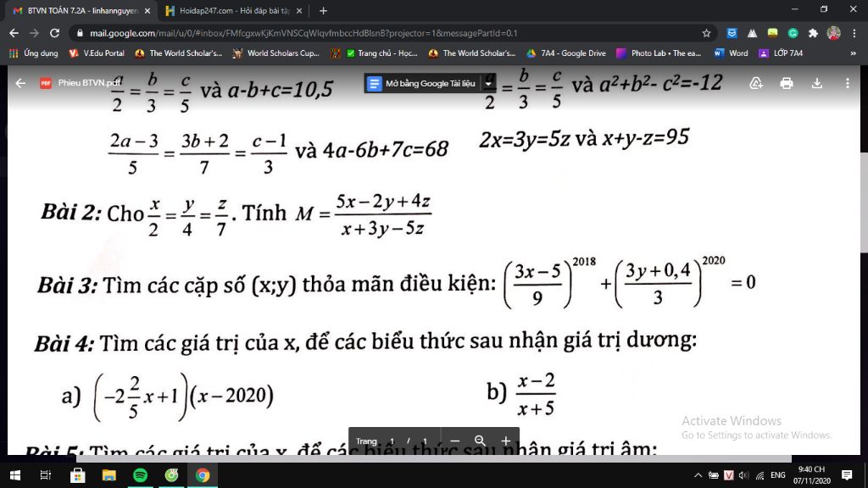The width and height of the screenshot is (868, 488).
Task: Open File Explorer from taskbar
Action: 108,474
